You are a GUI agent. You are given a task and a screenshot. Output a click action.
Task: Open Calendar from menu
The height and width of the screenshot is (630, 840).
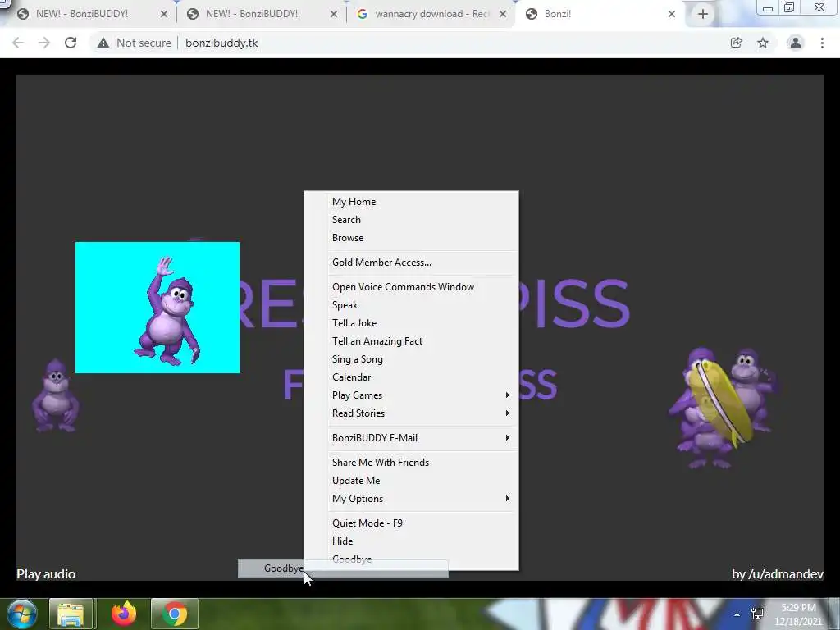(411, 377)
